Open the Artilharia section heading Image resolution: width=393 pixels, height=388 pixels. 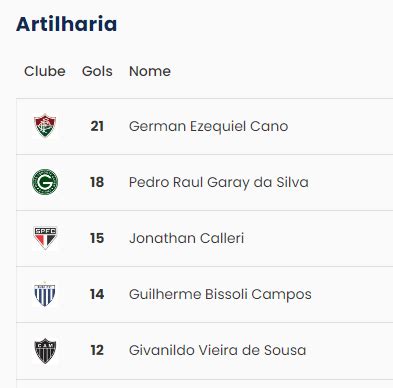67,24
